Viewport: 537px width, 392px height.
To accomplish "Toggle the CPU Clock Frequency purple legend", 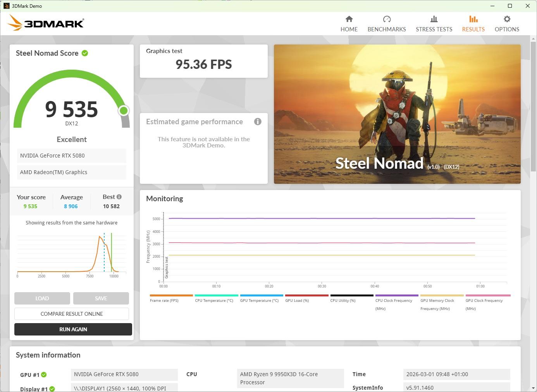I will click(x=394, y=300).
